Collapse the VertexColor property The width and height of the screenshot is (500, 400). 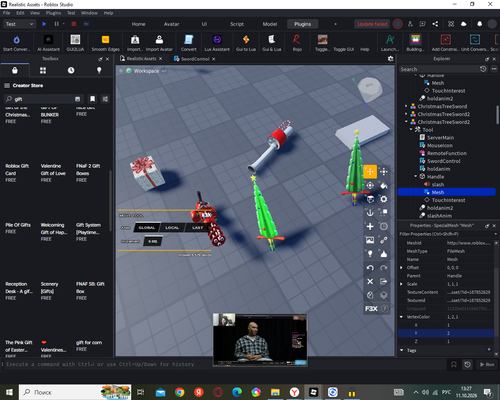pyautogui.click(x=401, y=317)
